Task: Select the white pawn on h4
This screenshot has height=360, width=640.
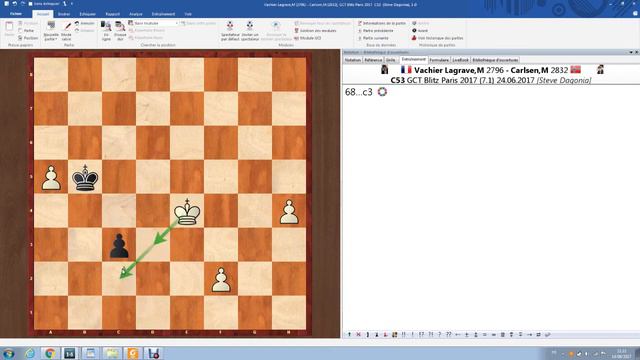Action: pyautogui.click(x=289, y=211)
